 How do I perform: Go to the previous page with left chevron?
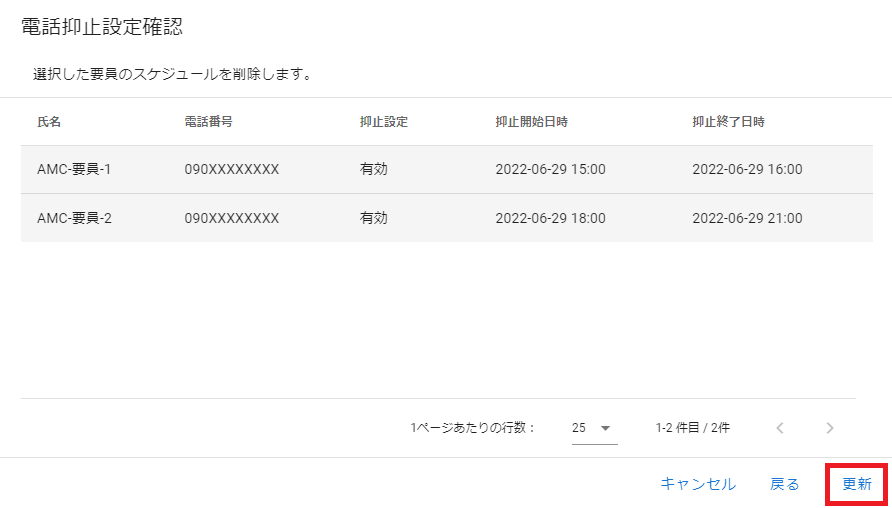click(780, 428)
